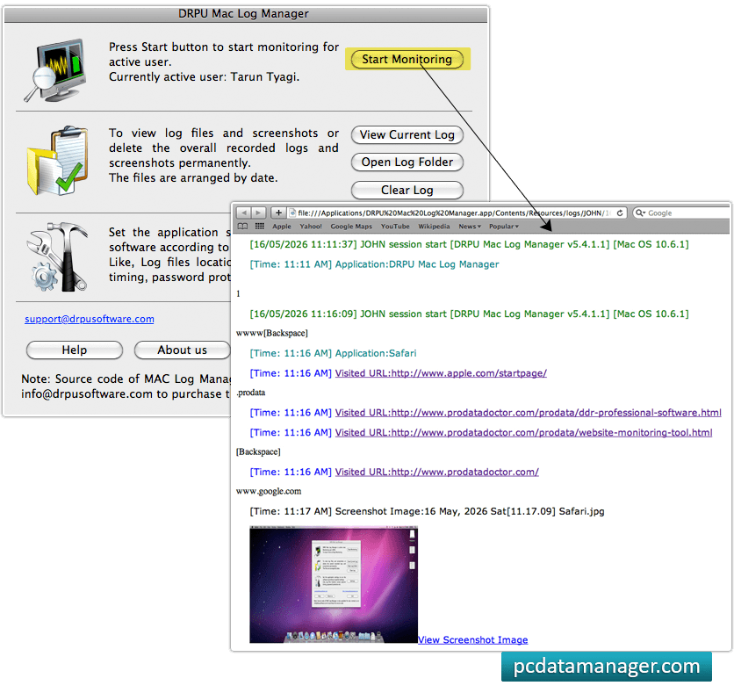Click the DRPU Mac Log Manager title bar
Image resolution: width=734 pixels, height=700 pixels.
coord(245,13)
